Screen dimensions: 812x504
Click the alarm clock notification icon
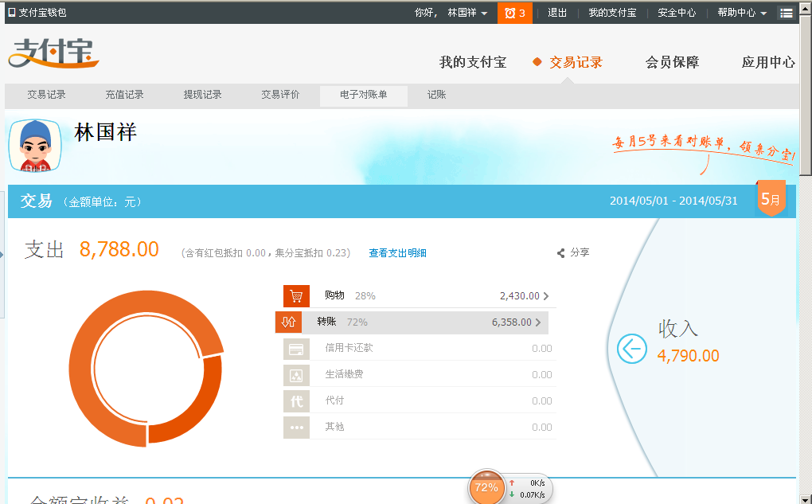pos(509,13)
